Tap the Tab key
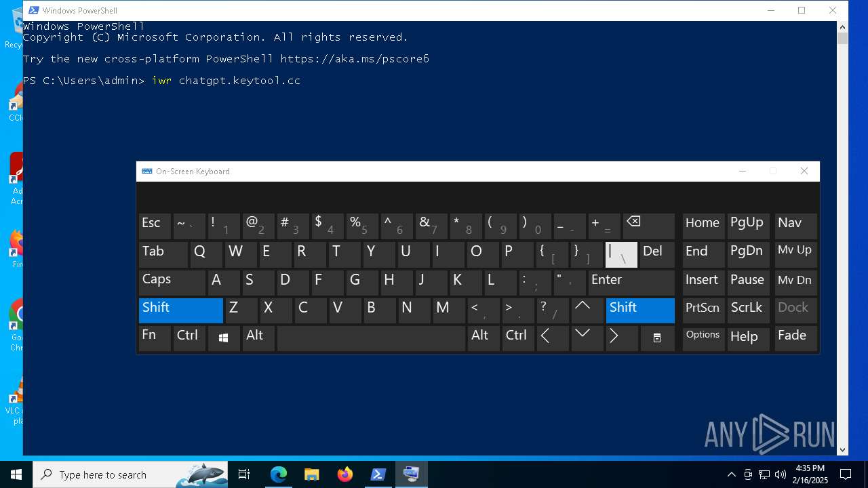The image size is (868, 488). pos(163,254)
